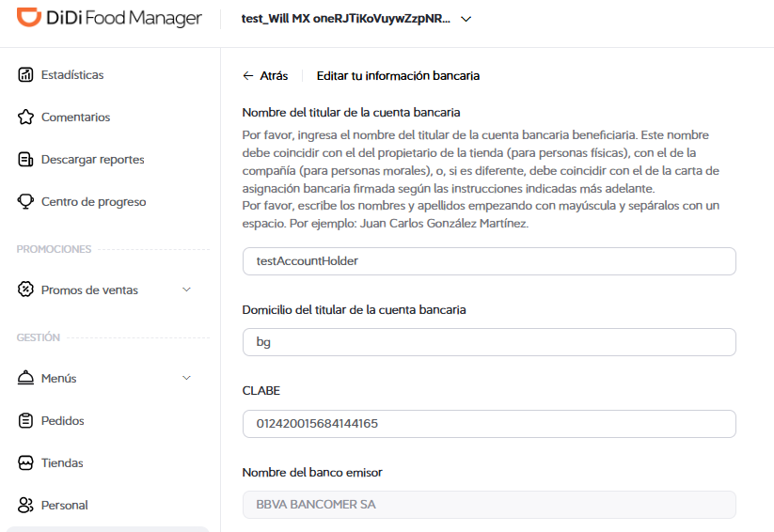
Task: Select test_Will MX store name
Action: tap(345, 19)
